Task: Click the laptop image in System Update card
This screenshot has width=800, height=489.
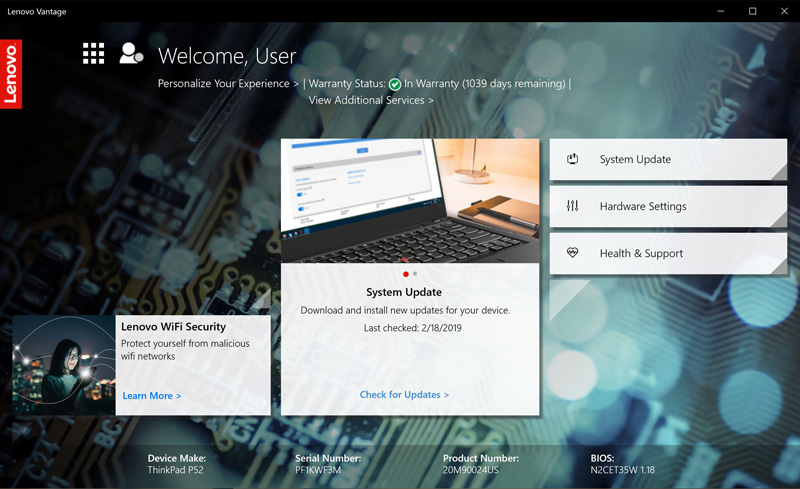Action: [x=410, y=201]
